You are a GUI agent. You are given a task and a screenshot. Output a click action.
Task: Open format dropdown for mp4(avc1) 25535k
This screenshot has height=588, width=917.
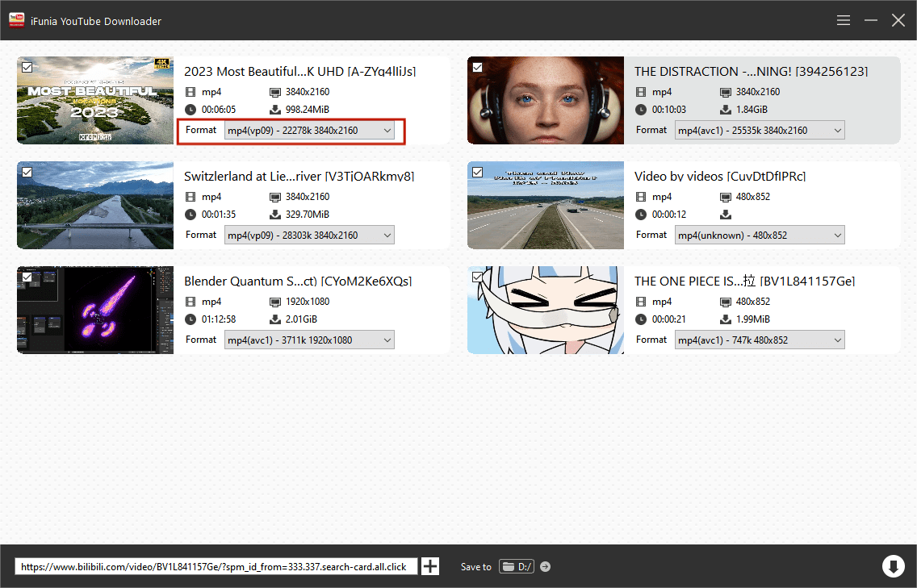point(760,131)
